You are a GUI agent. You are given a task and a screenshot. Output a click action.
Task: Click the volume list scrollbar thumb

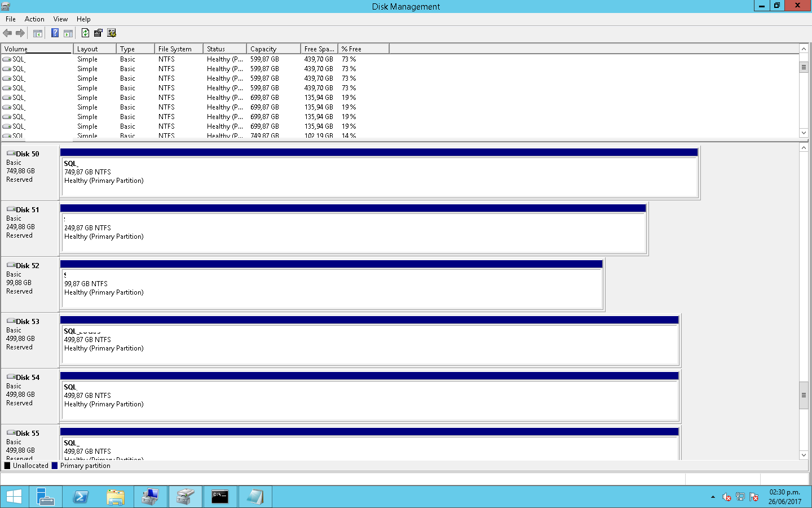click(804, 67)
